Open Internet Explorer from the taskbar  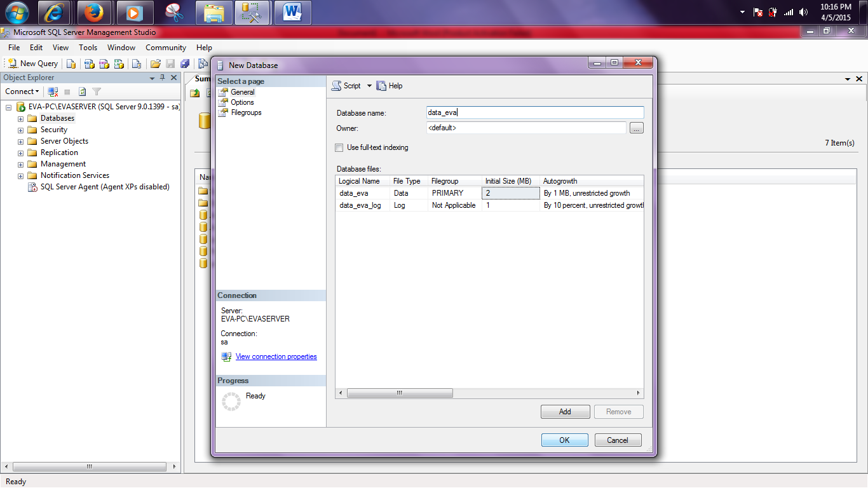[54, 12]
